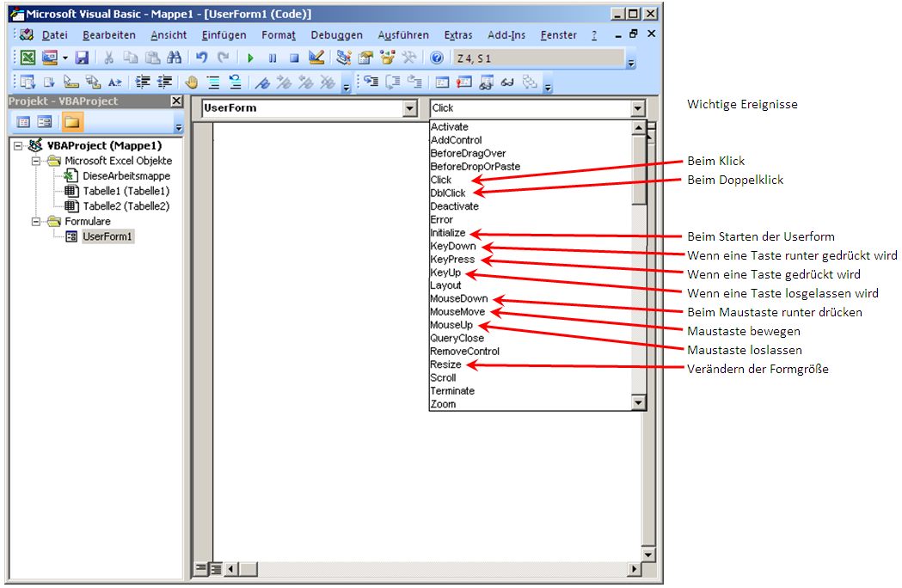Open the Watch Window icon
Viewport: 902px width, 588px height.
(x=486, y=83)
